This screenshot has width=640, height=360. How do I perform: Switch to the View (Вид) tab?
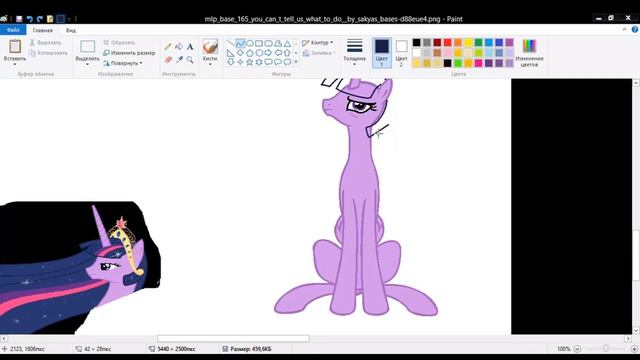71,30
